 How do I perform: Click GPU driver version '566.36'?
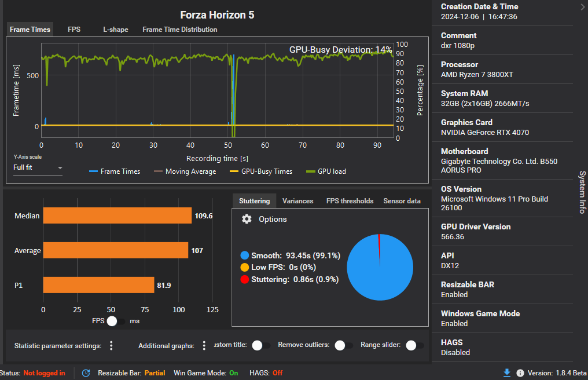coord(452,236)
